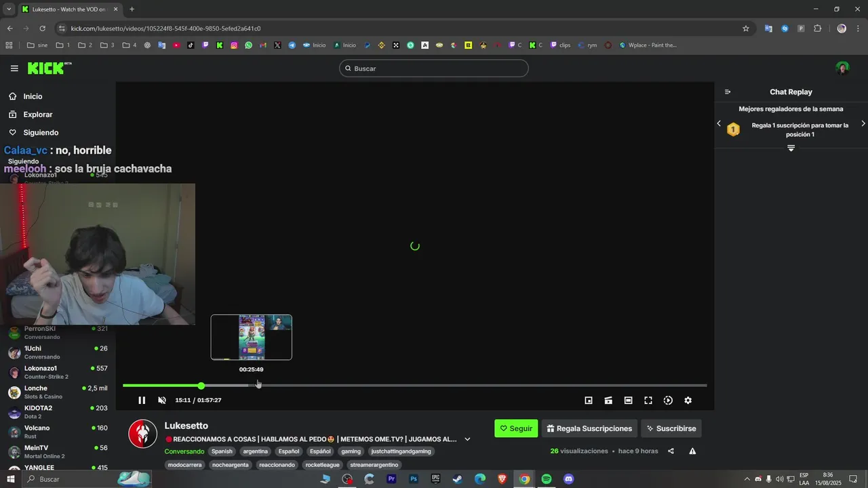Open playback speed control icon
This screenshot has height=488, width=868.
tap(668, 401)
